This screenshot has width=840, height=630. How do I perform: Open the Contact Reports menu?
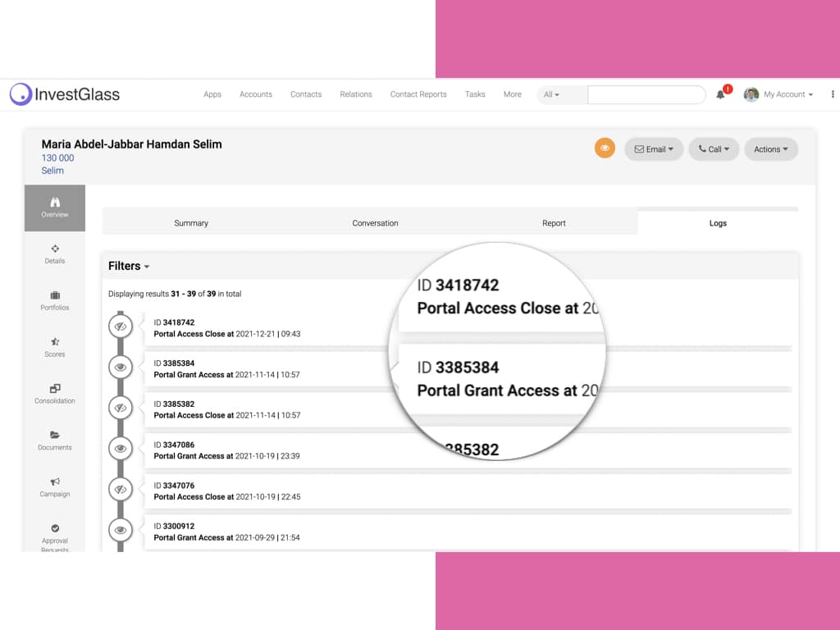tap(418, 94)
